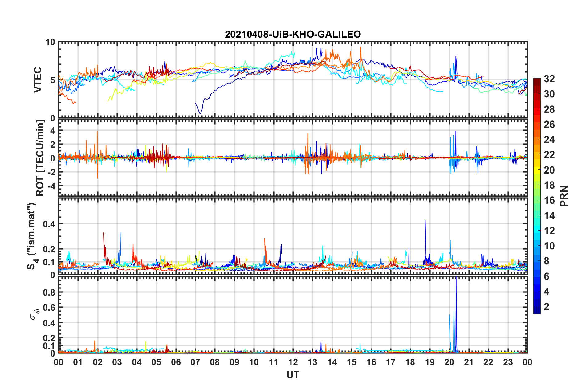The width and height of the screenshot is (586, 392).
Task: Click the VTEC y-axis label
Action: coord(38,80)
